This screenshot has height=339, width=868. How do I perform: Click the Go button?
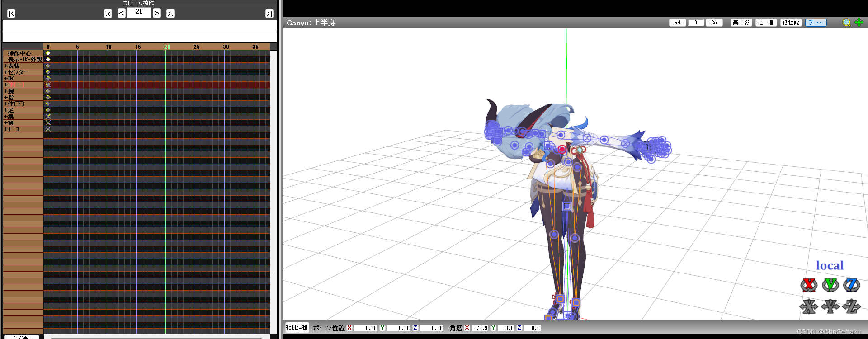click(x=714, y=23)
